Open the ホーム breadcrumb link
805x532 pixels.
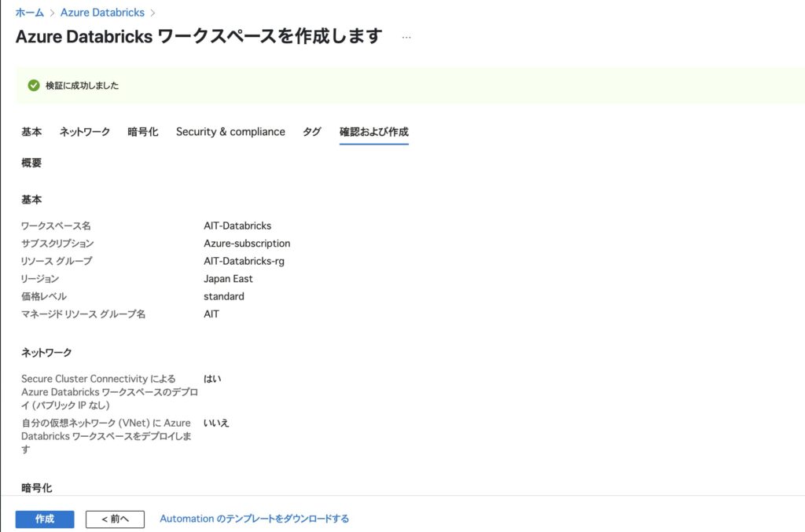pos(29,13)
